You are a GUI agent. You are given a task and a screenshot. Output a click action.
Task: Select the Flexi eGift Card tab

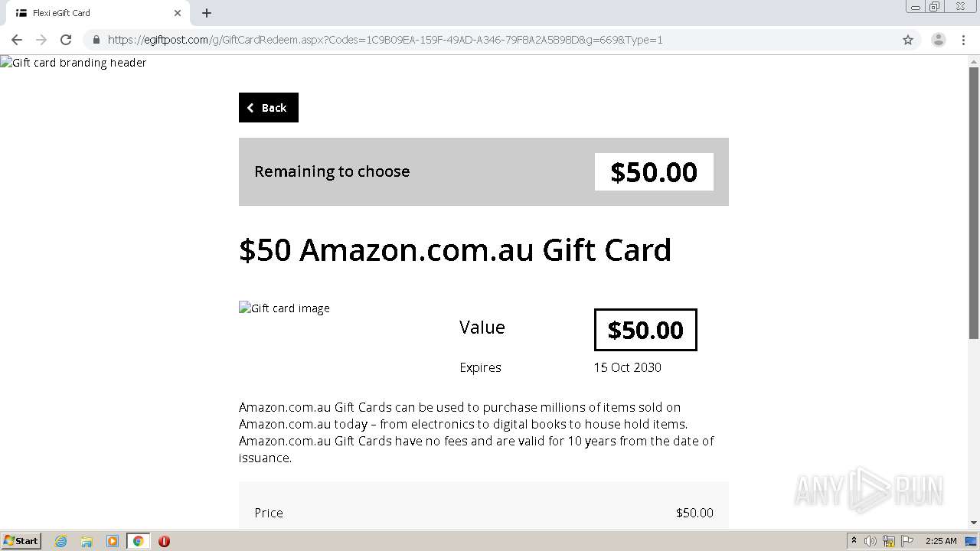click(92, 13)
